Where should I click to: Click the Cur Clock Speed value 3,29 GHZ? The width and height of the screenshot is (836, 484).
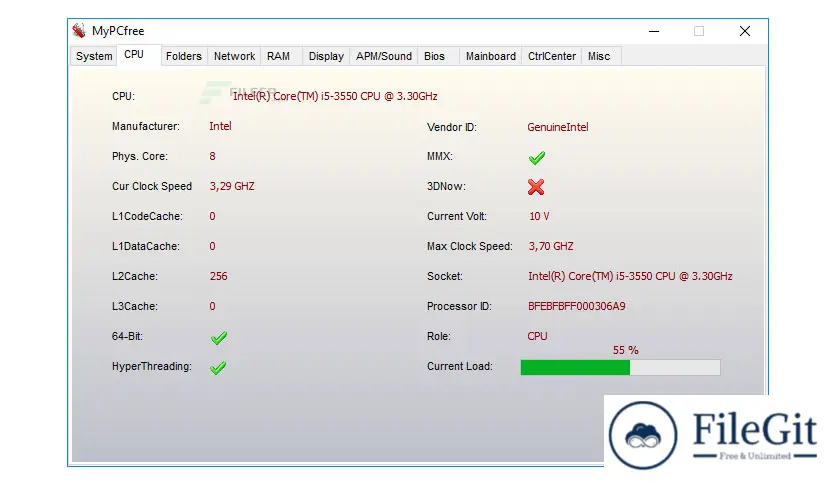pyautogui.click(x=232, y=187)
